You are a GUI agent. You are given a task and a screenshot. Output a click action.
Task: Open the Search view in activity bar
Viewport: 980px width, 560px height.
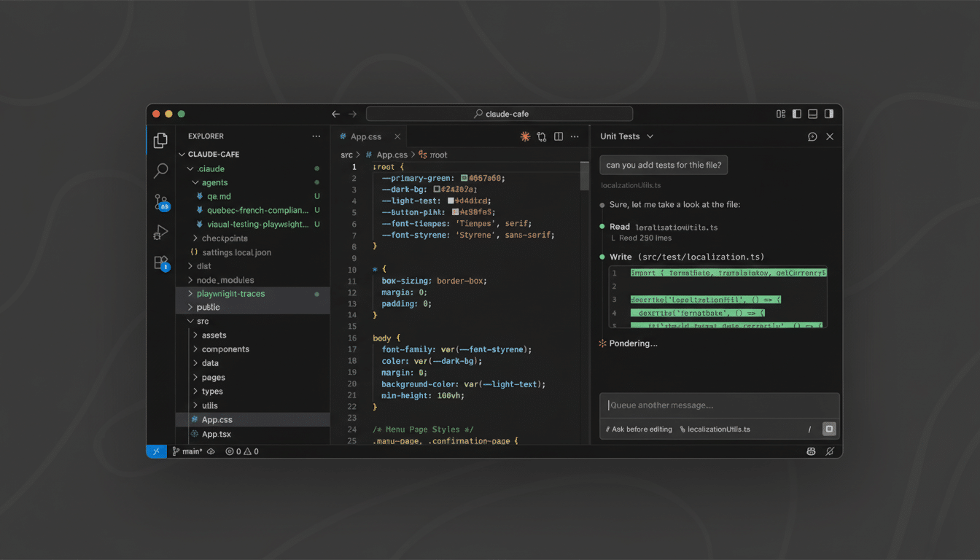(160, 171)
